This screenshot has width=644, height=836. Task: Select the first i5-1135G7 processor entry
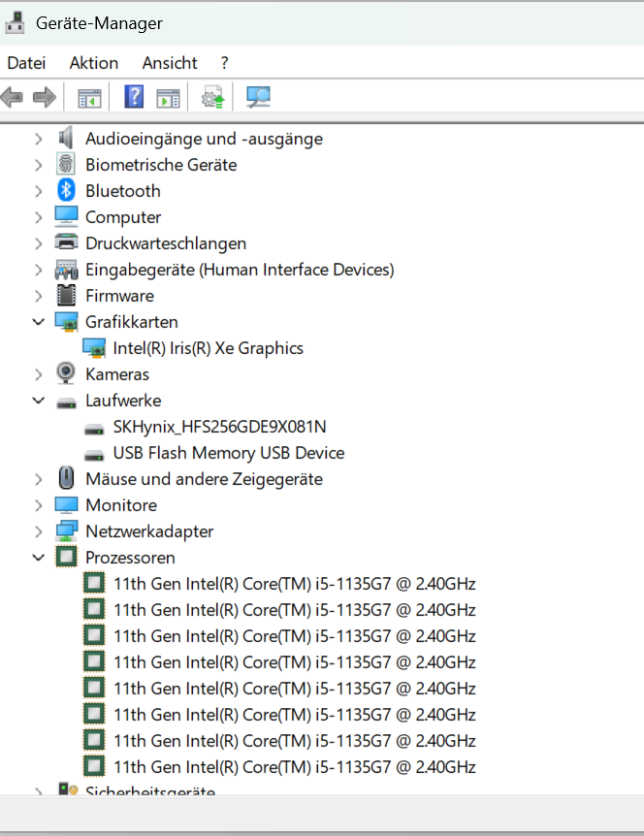tap(295, 584)
